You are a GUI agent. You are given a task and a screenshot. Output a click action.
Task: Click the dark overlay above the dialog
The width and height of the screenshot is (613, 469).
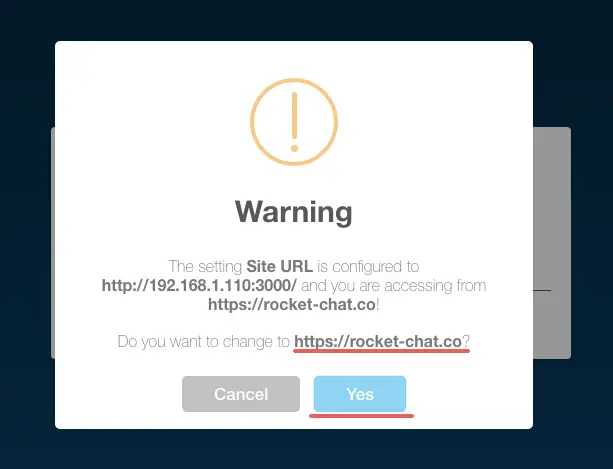(x=306, y=20)
